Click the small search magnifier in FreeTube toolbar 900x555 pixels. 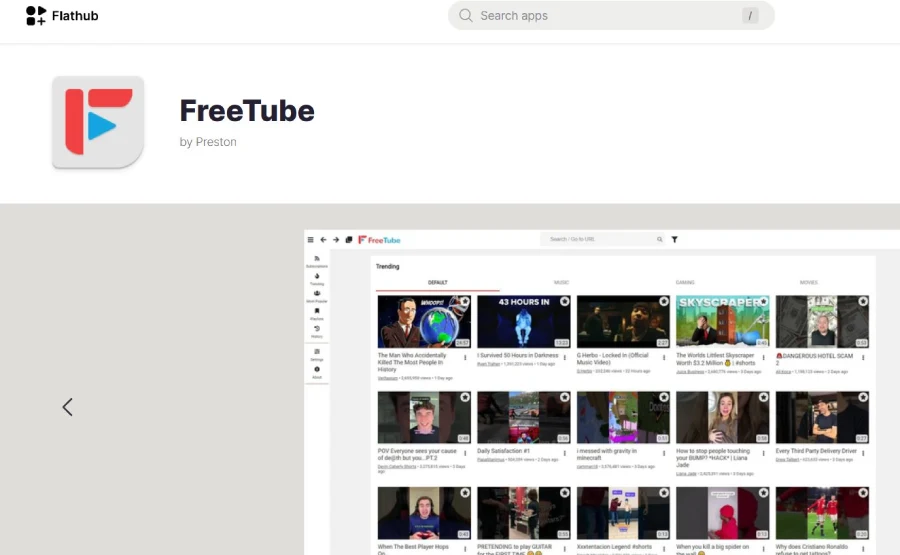pyautogui.click(x=660, y=239)
